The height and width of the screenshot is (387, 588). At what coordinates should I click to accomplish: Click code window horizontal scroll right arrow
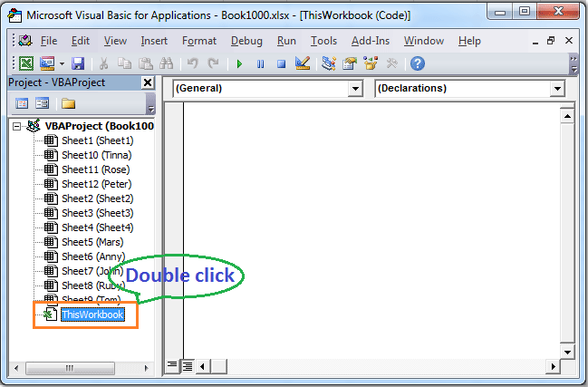(554, 366)
